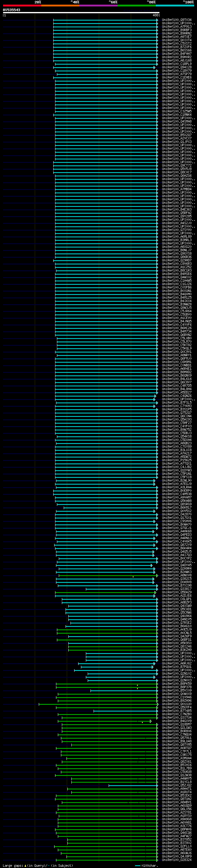Open hit UniRef100_C5XST2

(177, 43)
